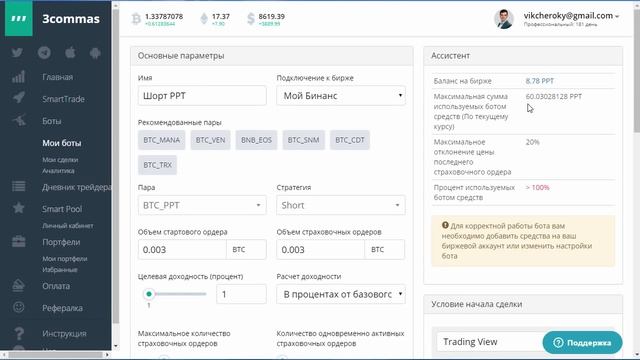Screen dimensions: 640x360
Task: Click Объем стартового ордера input field
Action: click(x=182, y=249)
